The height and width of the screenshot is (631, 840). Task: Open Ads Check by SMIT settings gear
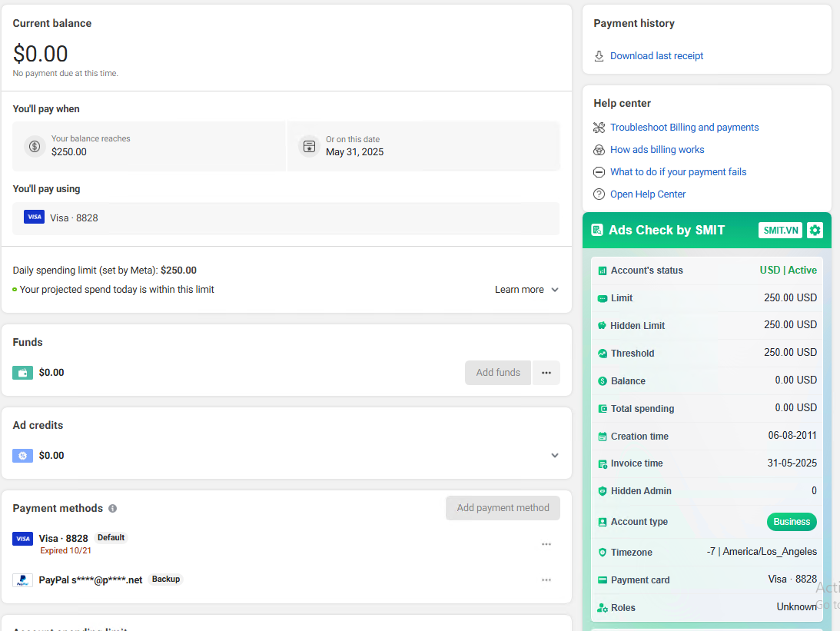pyautogui.click(x=815, y=231)
